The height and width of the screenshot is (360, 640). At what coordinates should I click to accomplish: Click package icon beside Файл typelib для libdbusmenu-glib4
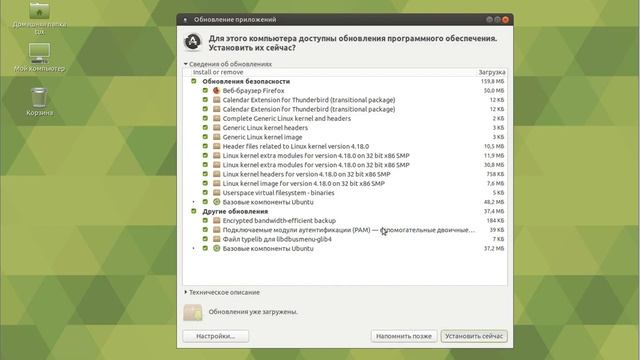217,239
